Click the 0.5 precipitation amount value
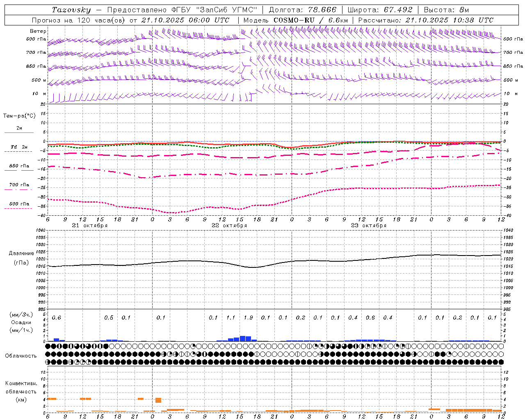The width and height of the screenshot is (525, 420). coord(109,318)
